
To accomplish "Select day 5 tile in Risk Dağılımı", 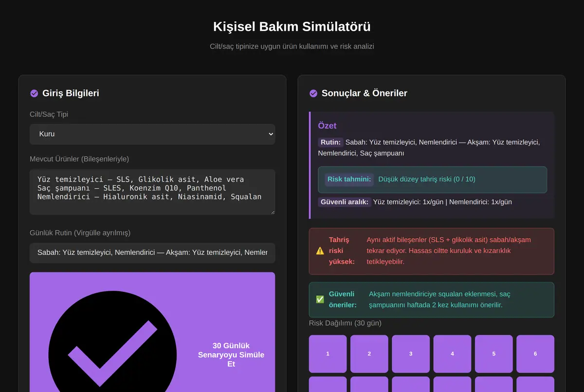I will [494, 354].
